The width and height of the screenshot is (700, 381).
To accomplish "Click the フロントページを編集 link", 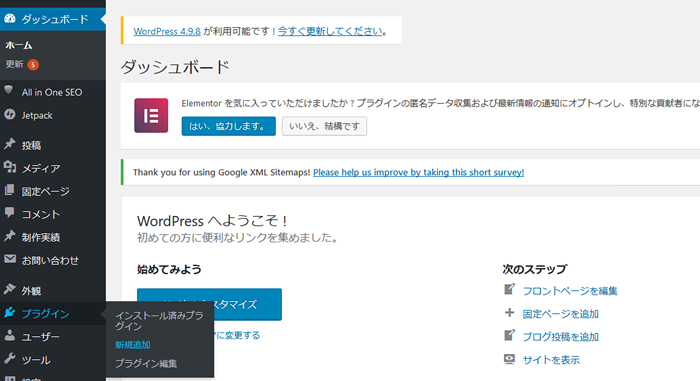I will pos(570,291).
